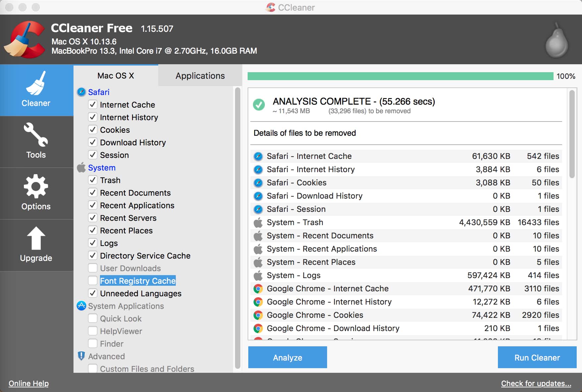Viewport: 582px width, 392px height.
Task: Select the System - Trash result row
Action: (406, 222)
